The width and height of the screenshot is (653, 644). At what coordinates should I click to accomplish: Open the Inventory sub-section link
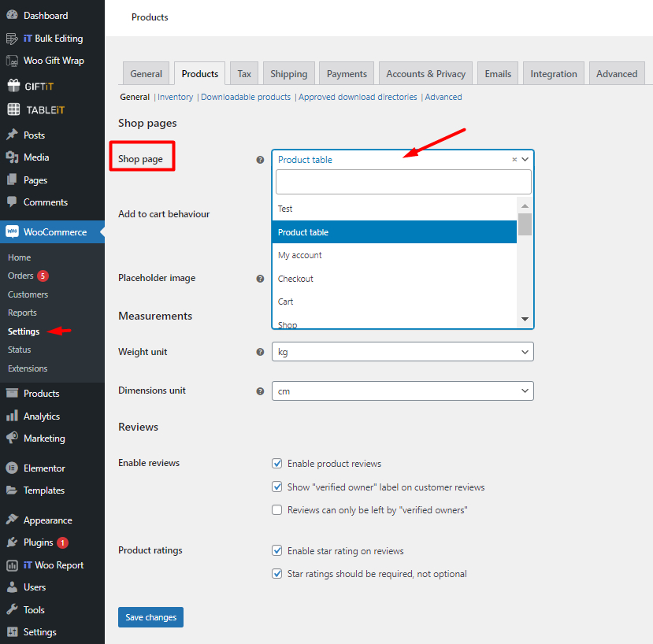pyautogui.click(x=176, y=97)
